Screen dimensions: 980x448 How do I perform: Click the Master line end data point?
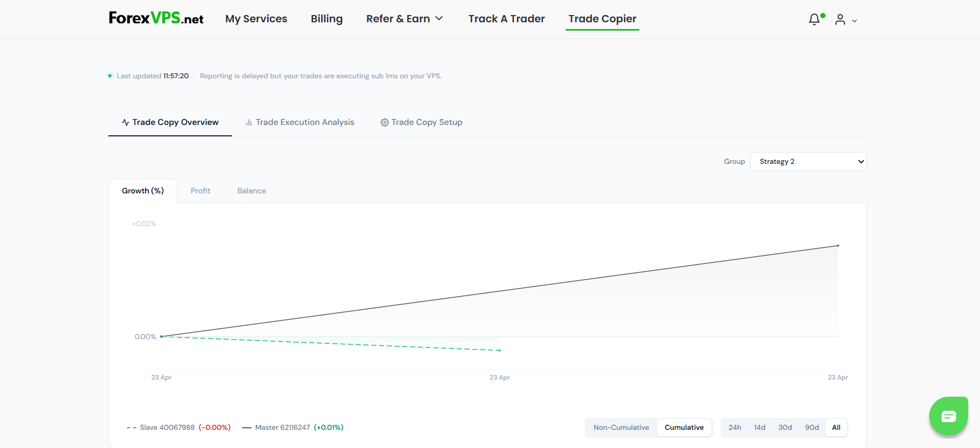click(x=838, y=246)
